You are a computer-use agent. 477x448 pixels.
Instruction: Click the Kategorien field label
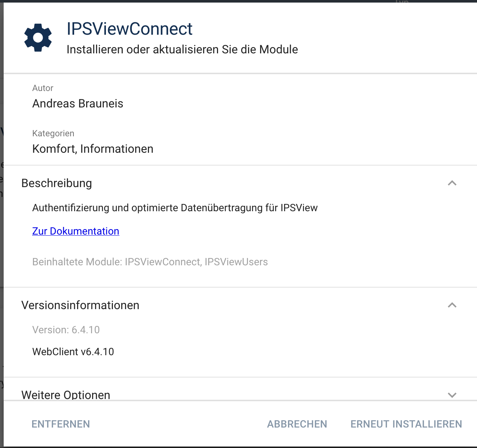tap(53, 133)
